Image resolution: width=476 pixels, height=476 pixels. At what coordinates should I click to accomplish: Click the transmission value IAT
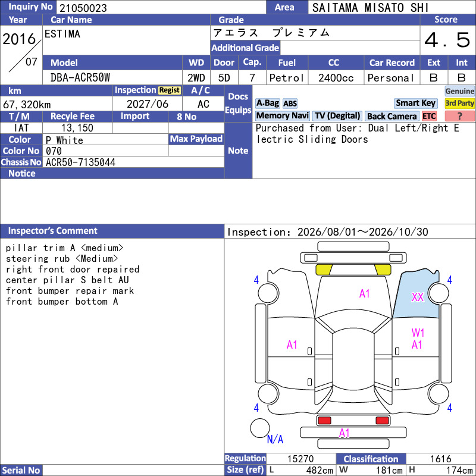(21, 128)
